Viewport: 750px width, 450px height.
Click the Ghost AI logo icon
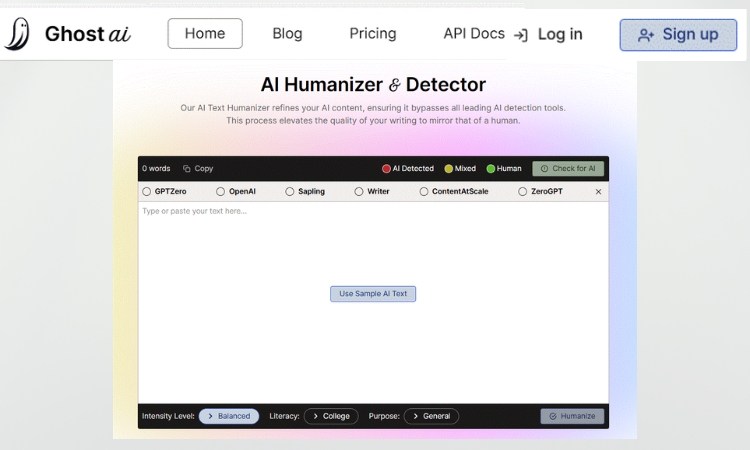[x=17, y=34]
